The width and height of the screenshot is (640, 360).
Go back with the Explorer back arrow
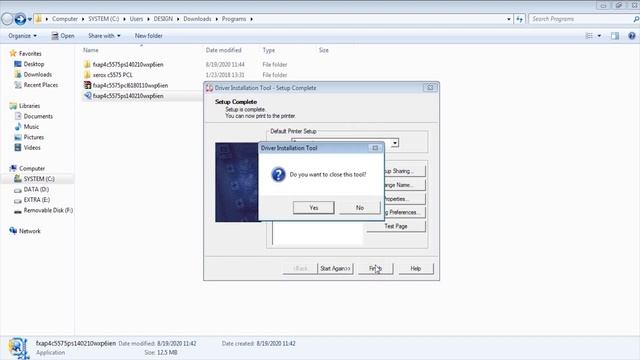click(7, 19)
